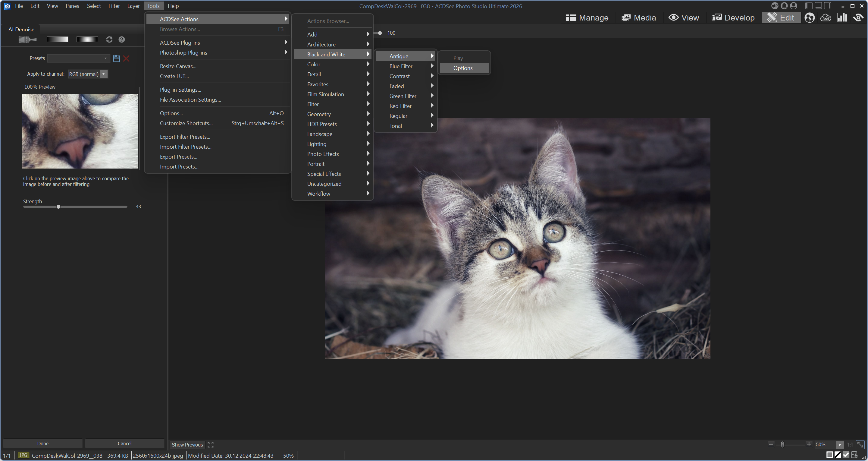Open People mode icon

click(x=809, y=17)
